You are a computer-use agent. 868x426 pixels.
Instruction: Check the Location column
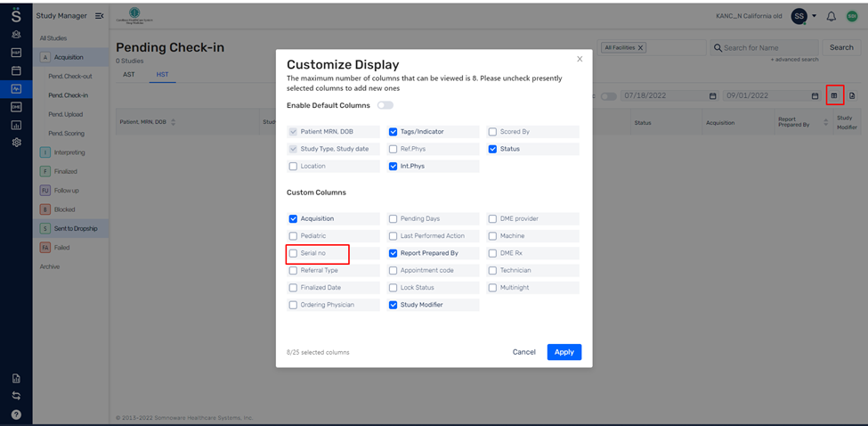[294, 166]
